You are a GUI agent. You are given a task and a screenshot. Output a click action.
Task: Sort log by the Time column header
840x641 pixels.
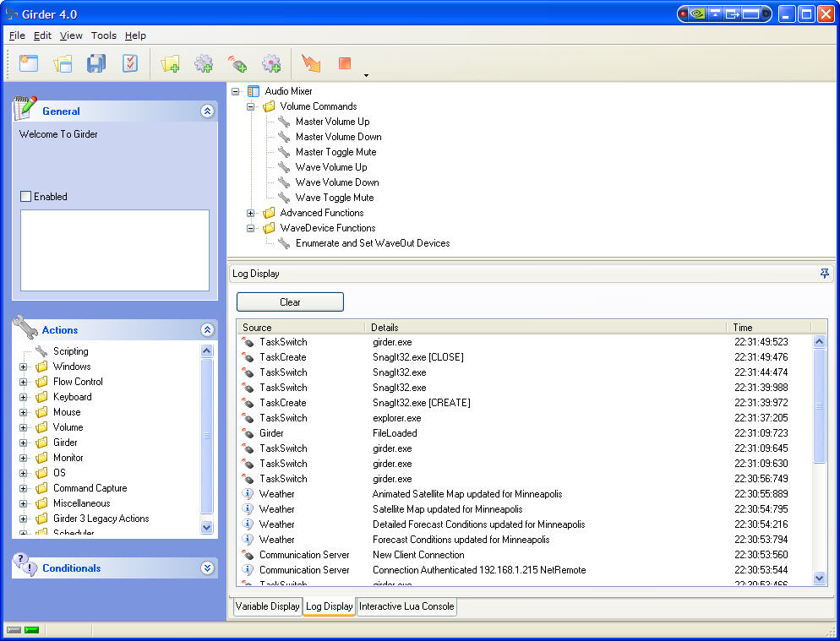[x=769, y=327]
